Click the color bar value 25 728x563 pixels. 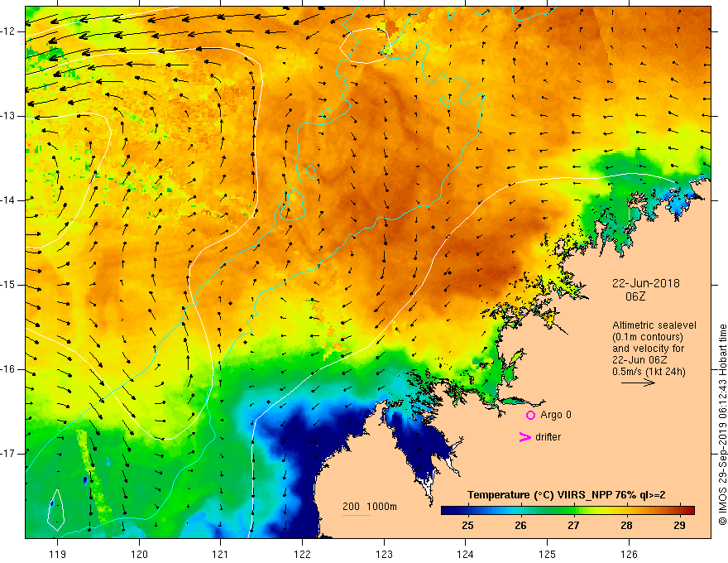click(467, 526)
